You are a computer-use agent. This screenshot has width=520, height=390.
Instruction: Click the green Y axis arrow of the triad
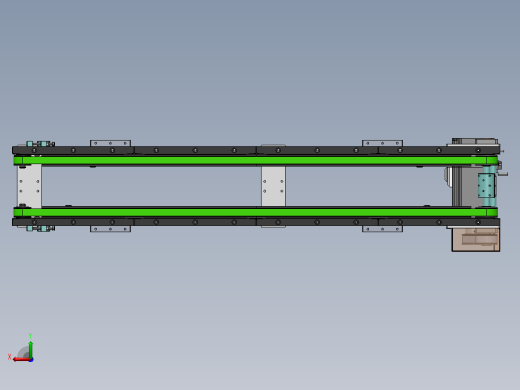coord(31,349)
